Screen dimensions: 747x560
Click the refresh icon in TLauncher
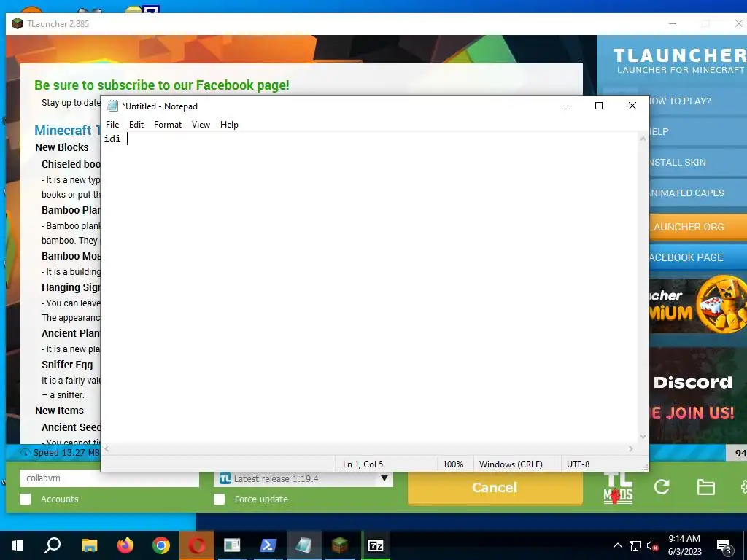(662, 486)
